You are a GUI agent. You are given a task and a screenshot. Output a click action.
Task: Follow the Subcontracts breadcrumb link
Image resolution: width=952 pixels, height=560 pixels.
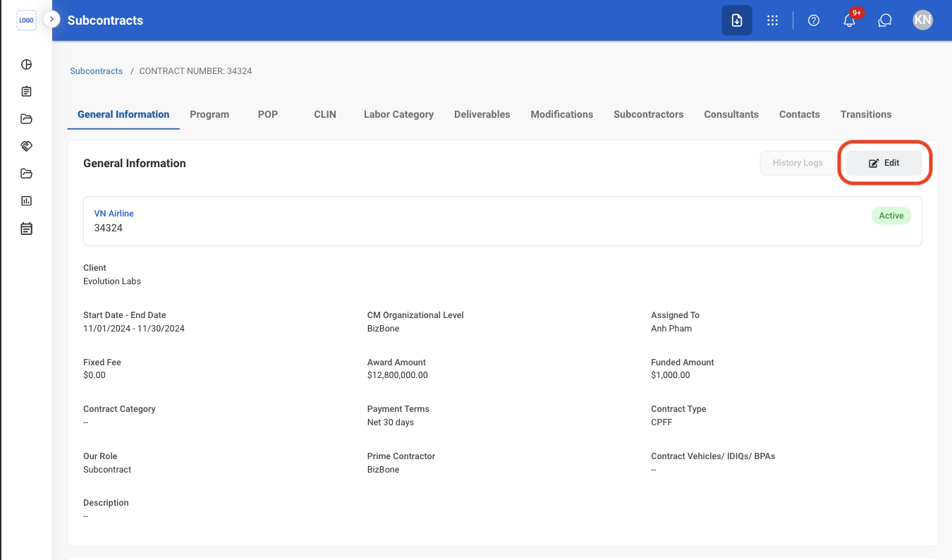click(97, 71)
